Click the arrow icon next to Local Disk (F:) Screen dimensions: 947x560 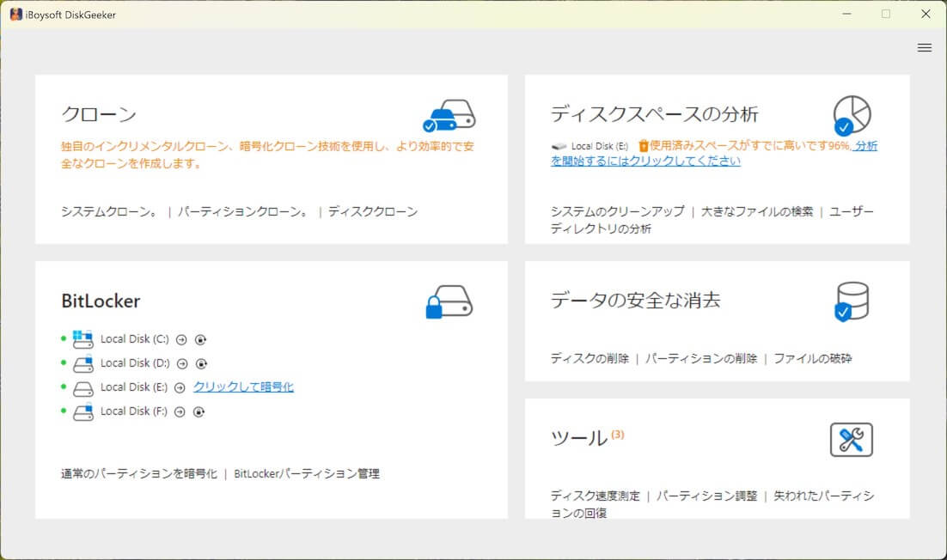click(180, 412)
